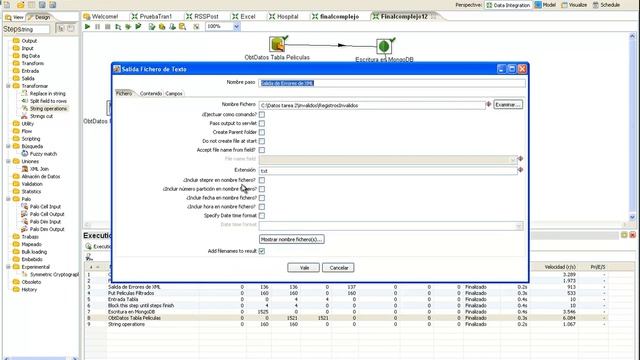Screen dimensions: 640x360
Task: Click the Replay transformation icon
Action: click(138, 27)
